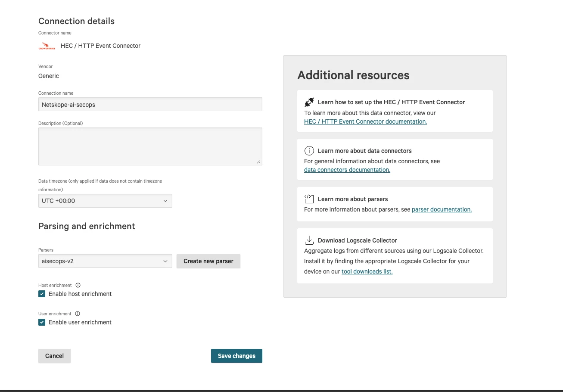Click the Cancel button
The height and width of the screenshot is (392, 563).
click(54, 356)
